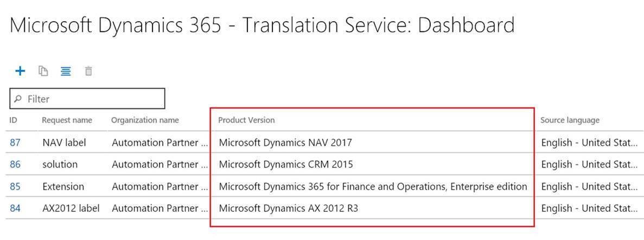Open request ID 84 link
This screenshot has width=644, height=240.
point(15,208)
